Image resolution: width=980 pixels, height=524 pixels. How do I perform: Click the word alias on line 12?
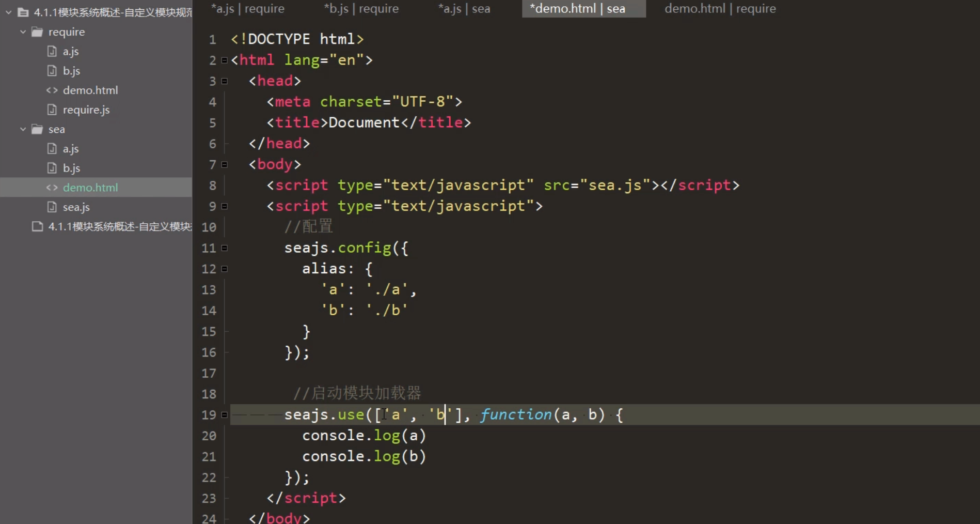[324, 269]
